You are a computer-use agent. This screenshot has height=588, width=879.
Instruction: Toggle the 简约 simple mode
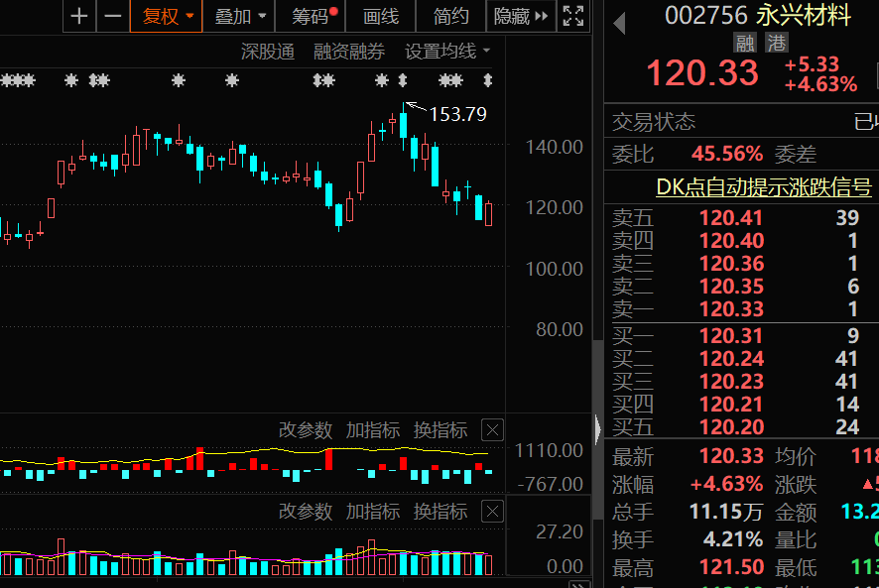(x=451, y=16)
